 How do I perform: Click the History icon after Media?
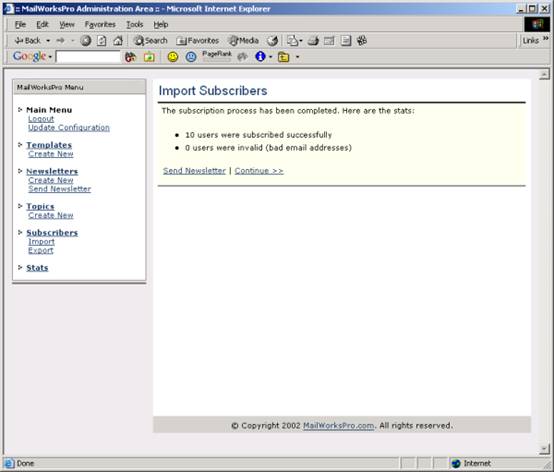click(272, 41)
